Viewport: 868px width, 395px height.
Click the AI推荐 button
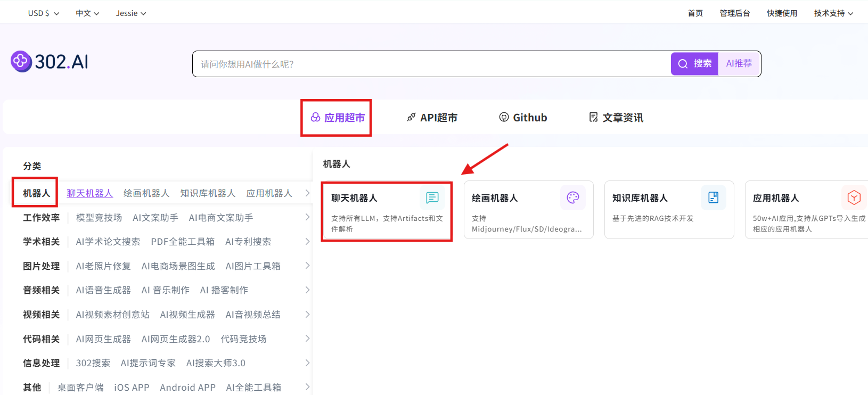[x=739, y=64]
